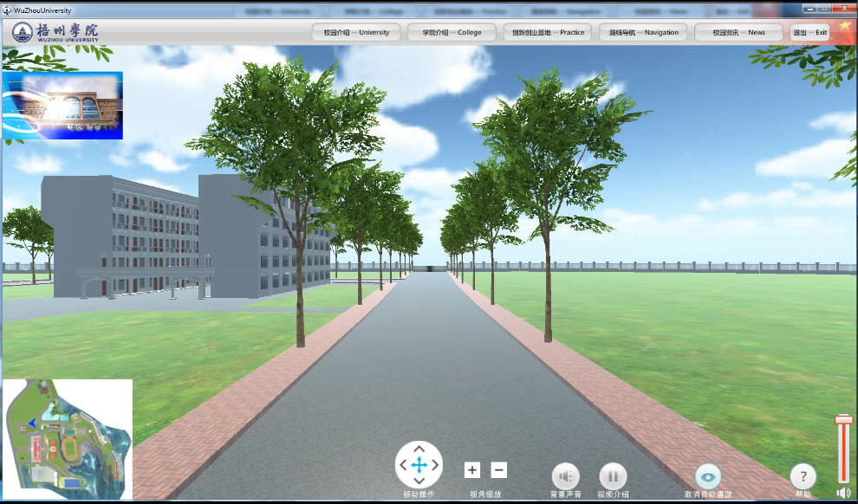Click the Wuzhou University logo
Viewport: 858px width, 504px height.
pos(55,32)
